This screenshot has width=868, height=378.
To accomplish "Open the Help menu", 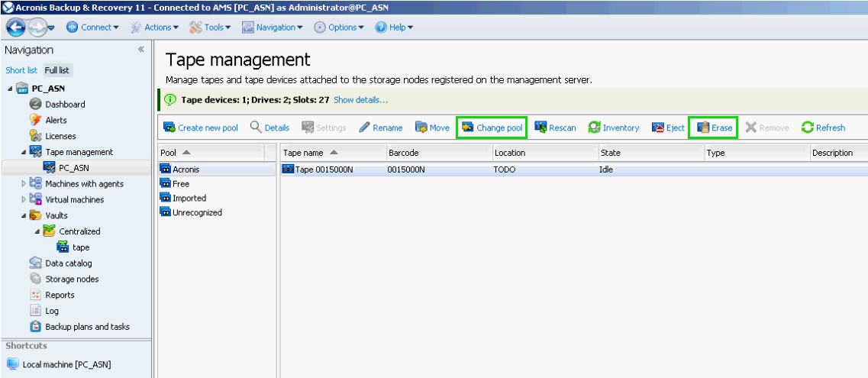I will pyautogui.click(x=394, y=27).
